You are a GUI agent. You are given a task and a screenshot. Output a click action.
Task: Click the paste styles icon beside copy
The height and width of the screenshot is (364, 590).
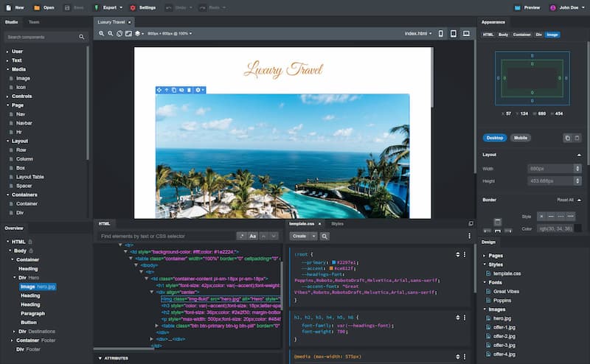(x=577, y=138)
